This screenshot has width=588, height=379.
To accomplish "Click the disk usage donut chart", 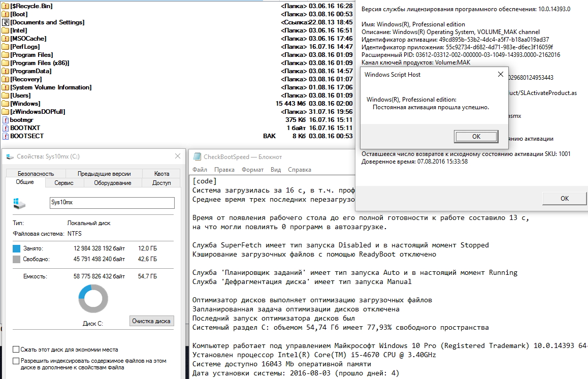I will (93, 299).
